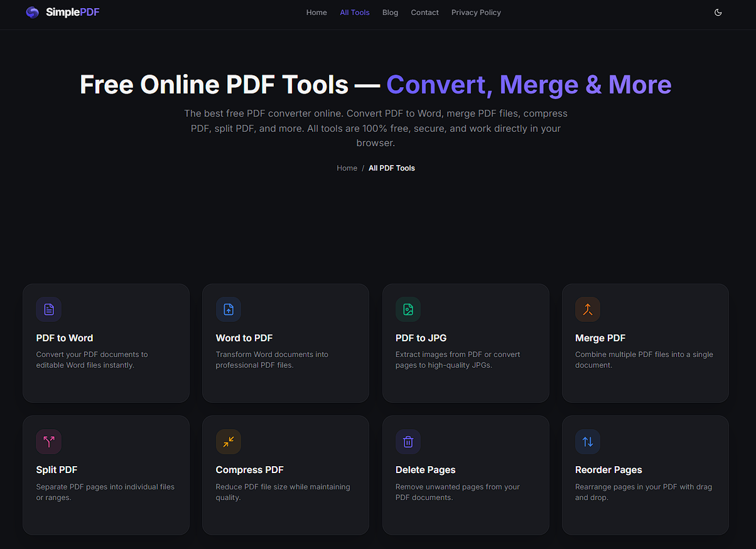Click the SimplePDF globe logo icon
Viewport: 756px width, 549px height.
click(32, 12)
